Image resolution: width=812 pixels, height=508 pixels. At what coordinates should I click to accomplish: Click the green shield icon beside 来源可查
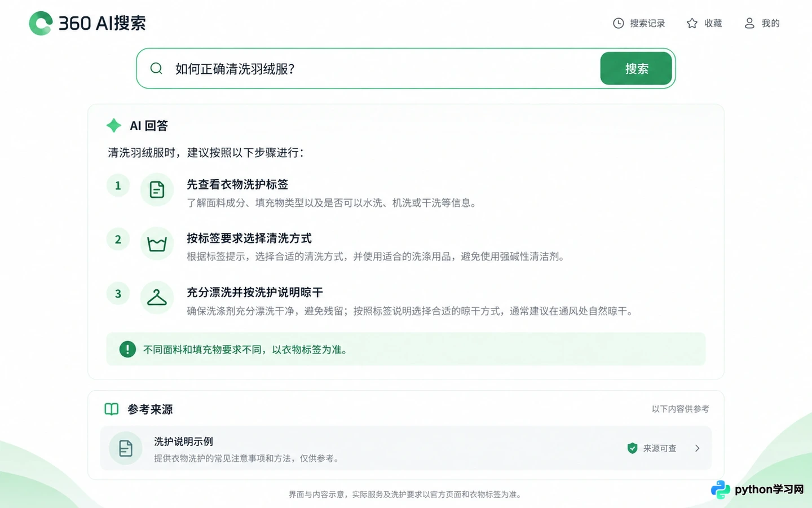632,448
